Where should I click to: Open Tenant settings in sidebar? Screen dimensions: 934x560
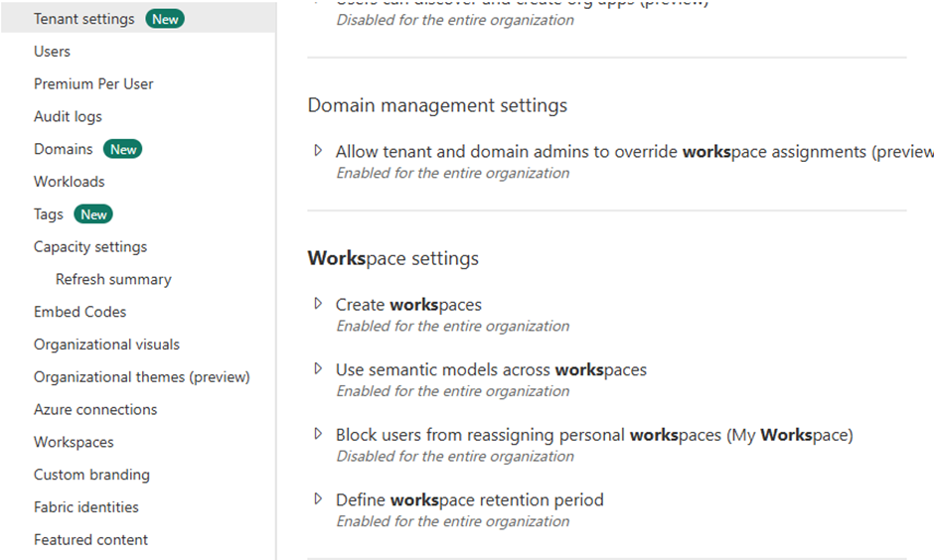pyautogui.click(x=83, y=19)
